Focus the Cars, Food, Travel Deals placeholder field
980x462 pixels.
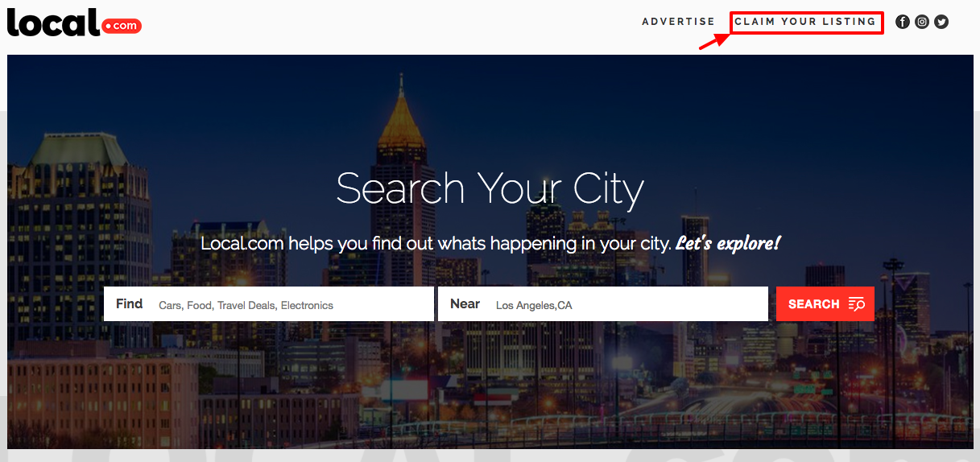pos(269,304)
